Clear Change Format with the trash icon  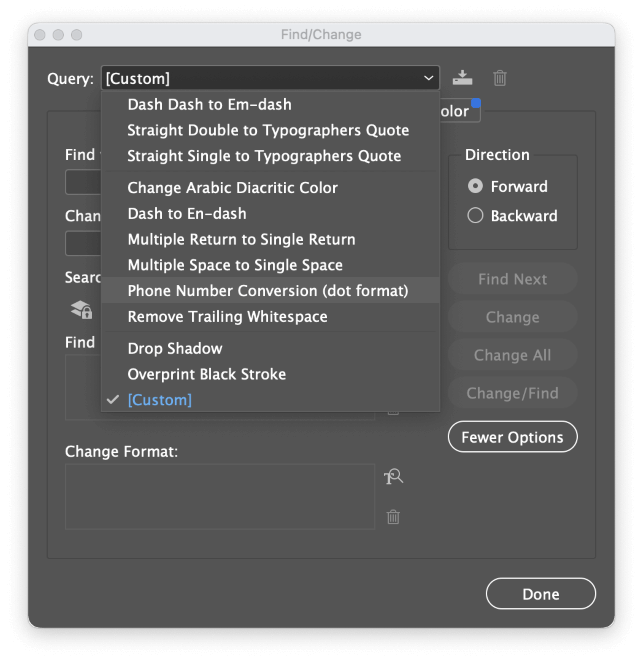click(x=393, y=517)
